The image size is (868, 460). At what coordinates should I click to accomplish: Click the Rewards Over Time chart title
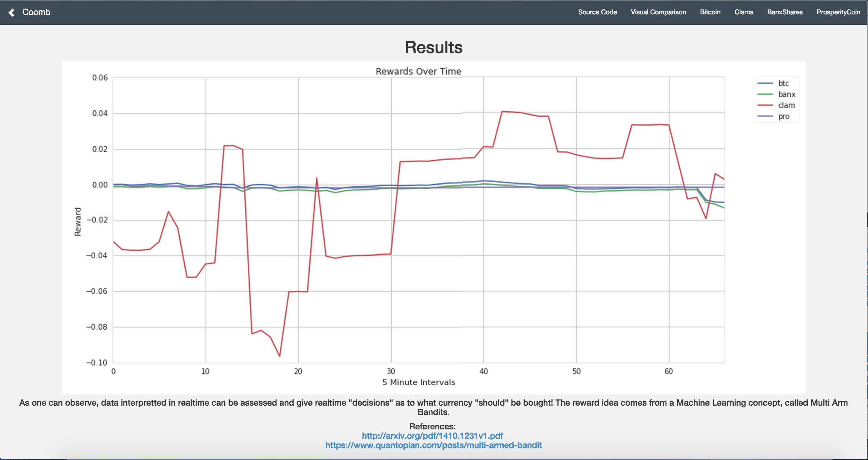(418, 72)
